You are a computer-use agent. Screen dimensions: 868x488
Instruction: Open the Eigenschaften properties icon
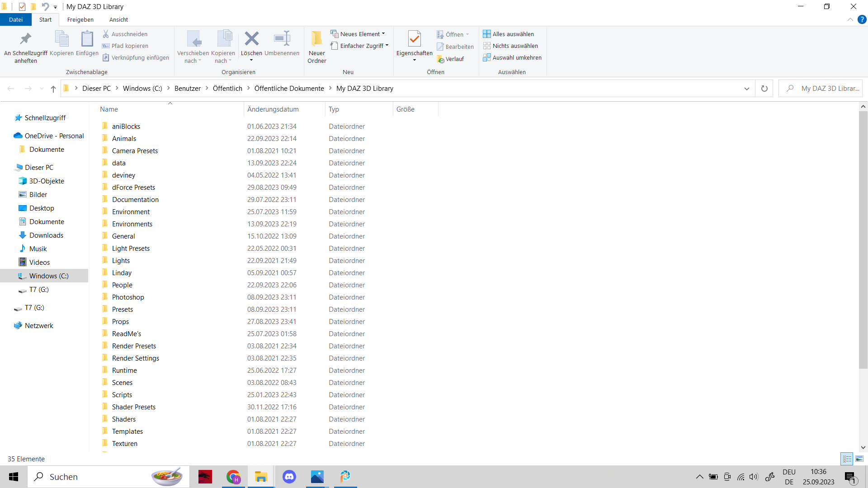414,39
